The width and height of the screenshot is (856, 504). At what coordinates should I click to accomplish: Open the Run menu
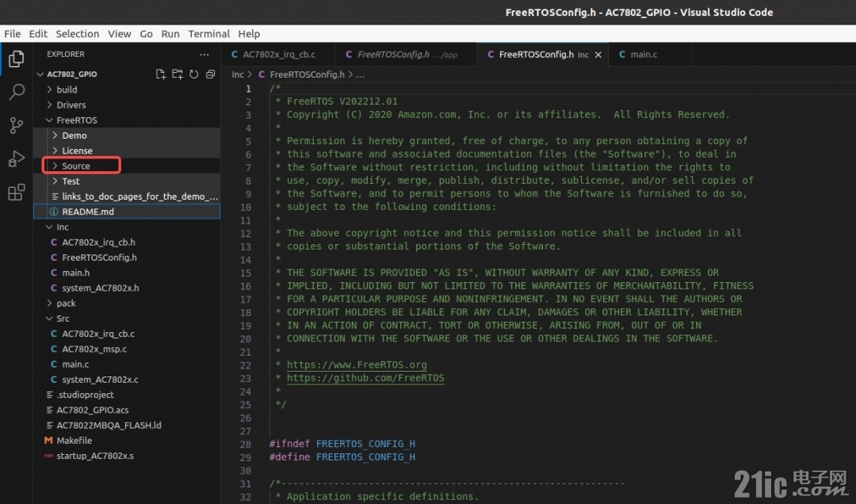pos(170,34)
